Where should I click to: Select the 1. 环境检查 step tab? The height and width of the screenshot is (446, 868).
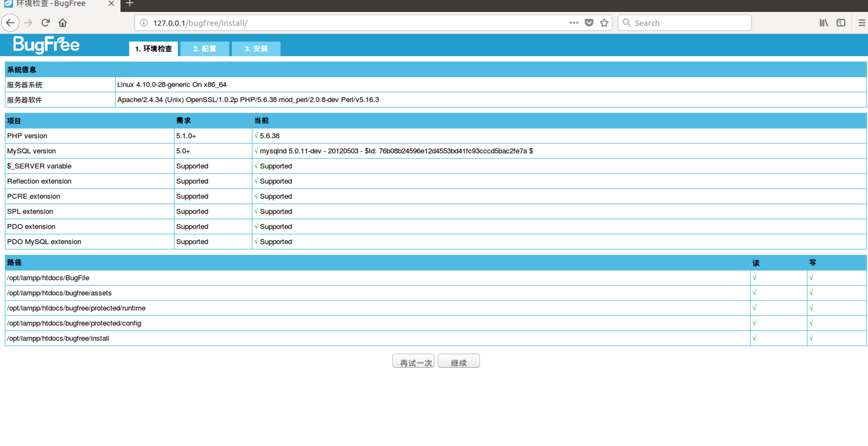pos(154,49)
